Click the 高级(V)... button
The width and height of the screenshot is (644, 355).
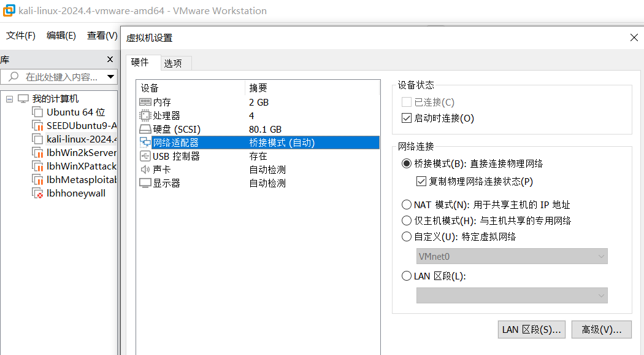point(601,329)
